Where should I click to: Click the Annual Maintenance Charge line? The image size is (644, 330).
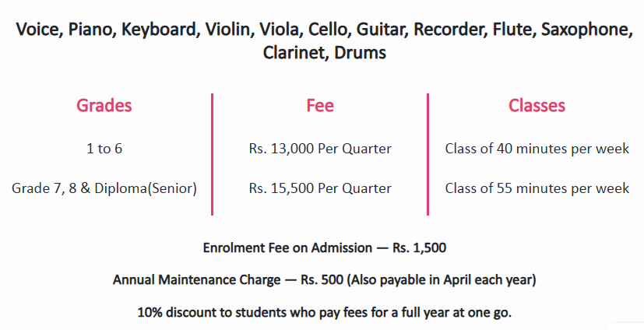pyautogui.click(x=324, y=279)
